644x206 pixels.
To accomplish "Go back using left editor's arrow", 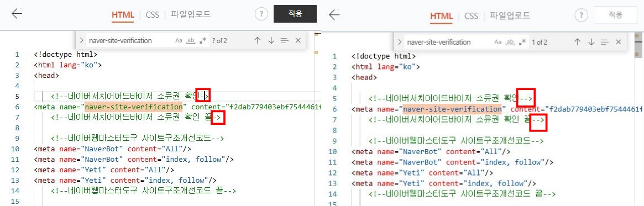I will tap(17, 14).
